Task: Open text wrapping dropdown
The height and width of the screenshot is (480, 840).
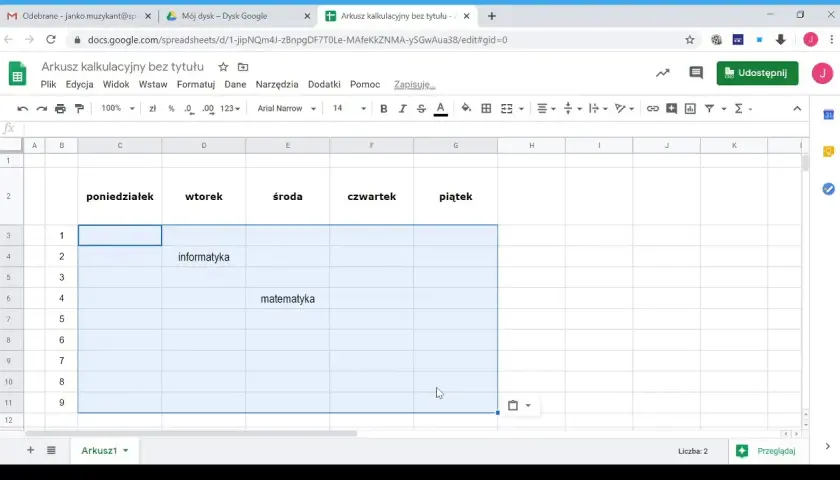Action: point(598,109)
